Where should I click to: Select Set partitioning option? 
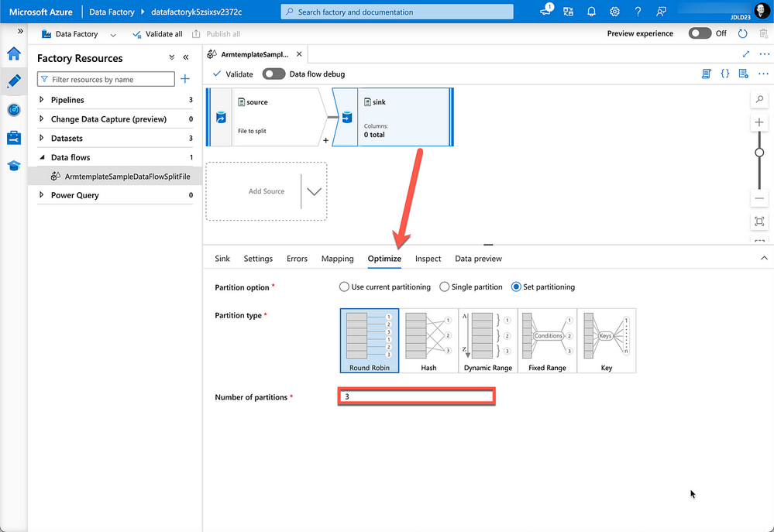[543, 287]
